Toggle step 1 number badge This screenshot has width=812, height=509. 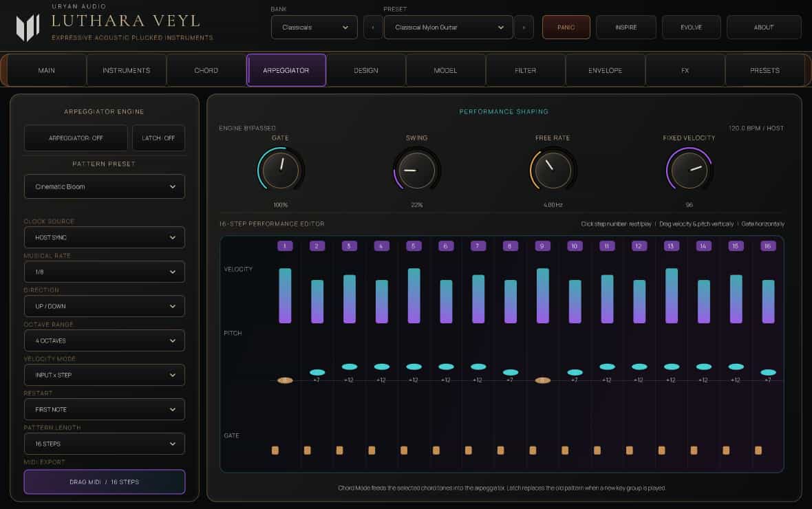click(285, 246)
